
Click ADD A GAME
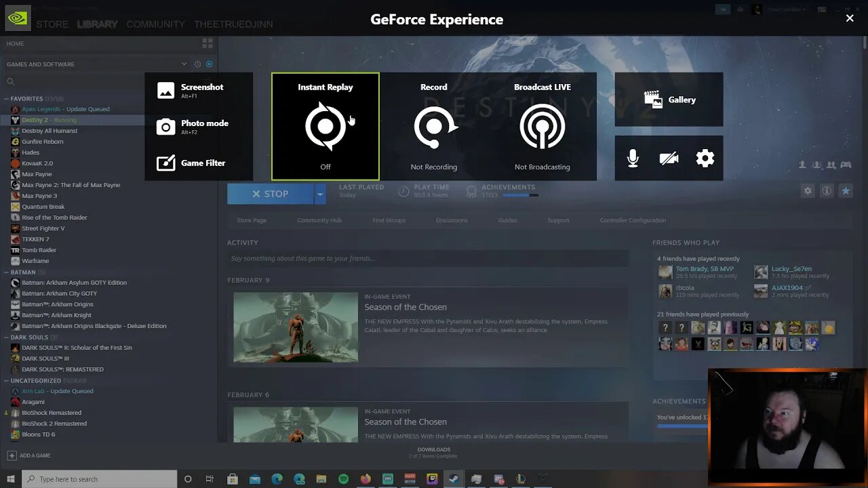coord(29,455)
